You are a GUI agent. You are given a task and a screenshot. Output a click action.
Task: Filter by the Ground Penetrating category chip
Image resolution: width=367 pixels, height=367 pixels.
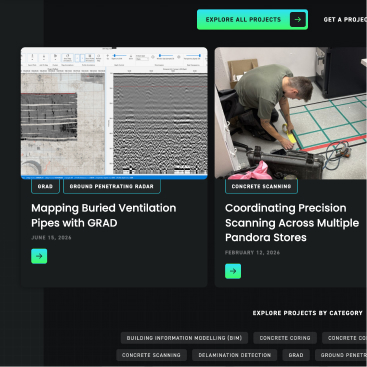341,355
